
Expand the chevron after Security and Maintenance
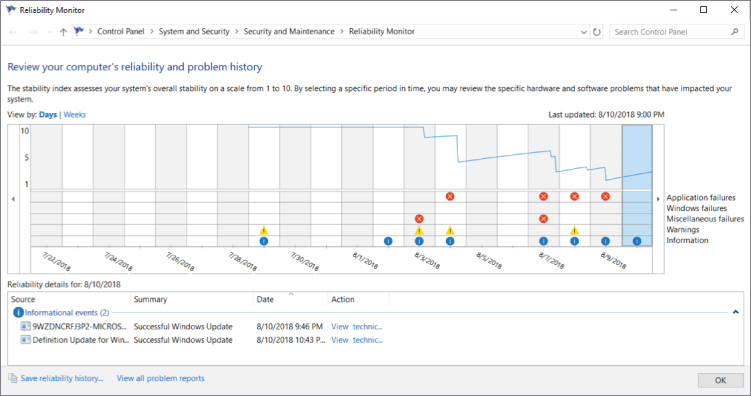tap(342, 32)
